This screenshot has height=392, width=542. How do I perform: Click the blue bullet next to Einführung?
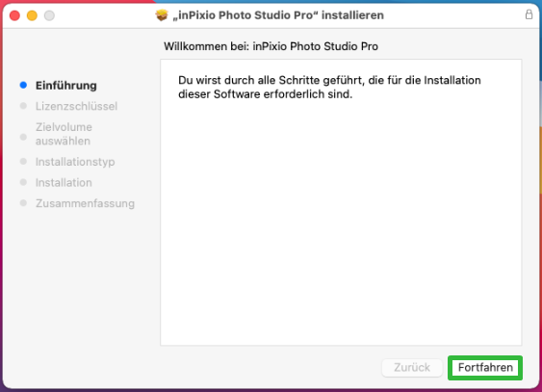(23, 85)
